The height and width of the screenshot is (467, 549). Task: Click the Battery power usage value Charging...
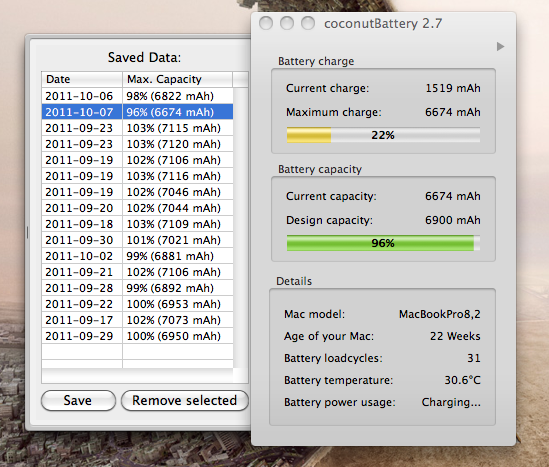tap(451, 402)
